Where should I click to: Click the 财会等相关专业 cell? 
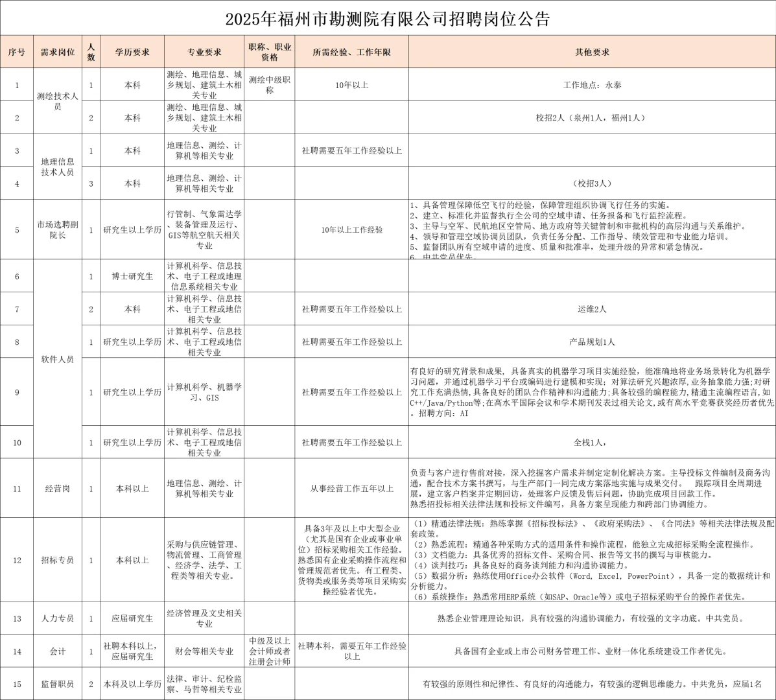(x=204, y=651)
